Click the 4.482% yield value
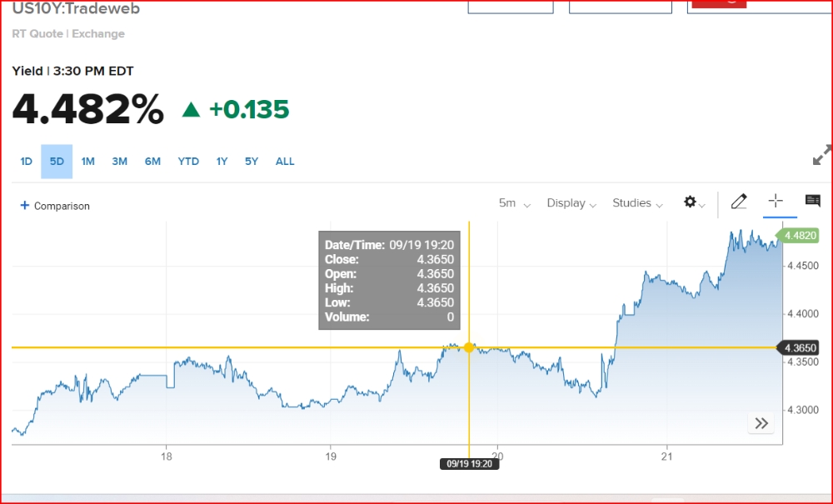The height and width of the screenshot is (504, 833). point(87,109)
